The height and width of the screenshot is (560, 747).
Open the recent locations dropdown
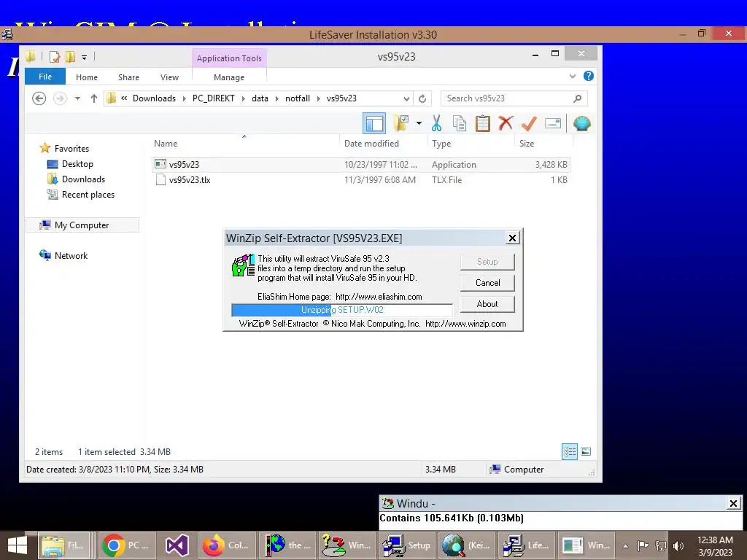(x=77, y=98)
